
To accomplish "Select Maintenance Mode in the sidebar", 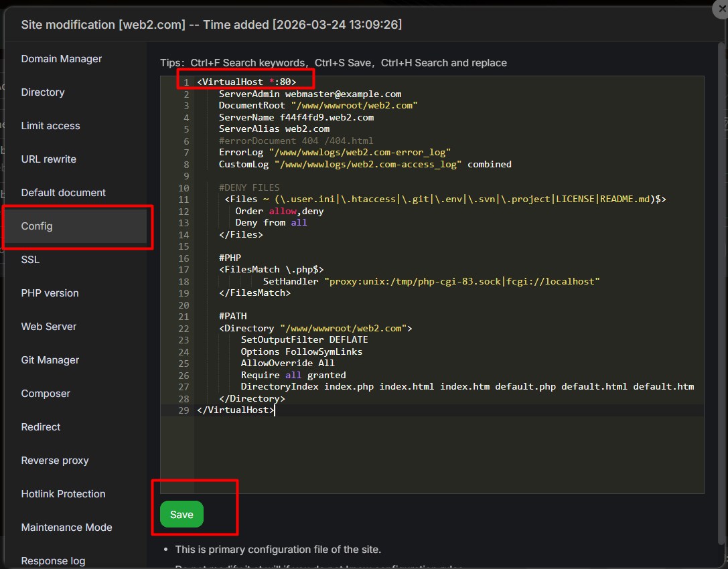I will (x=66, y=527).
